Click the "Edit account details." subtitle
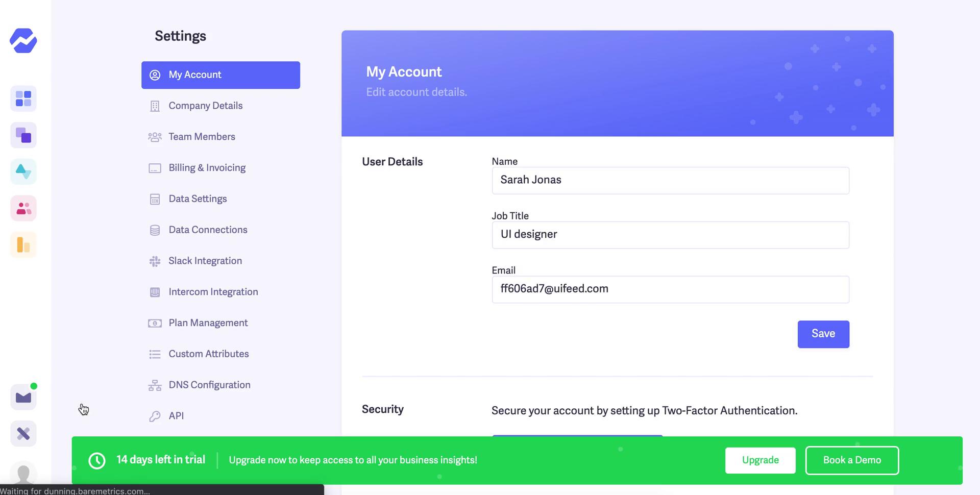The width and height of the screenshot is (980, 495). coord(416,92)
